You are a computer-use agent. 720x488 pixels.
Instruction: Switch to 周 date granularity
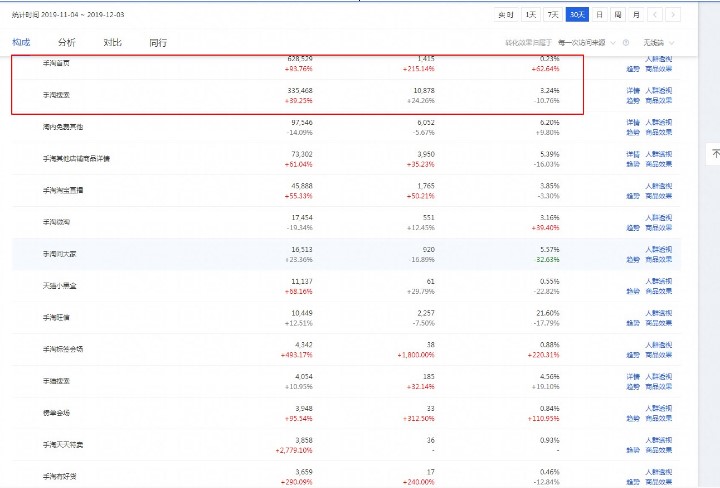(618, 15)
